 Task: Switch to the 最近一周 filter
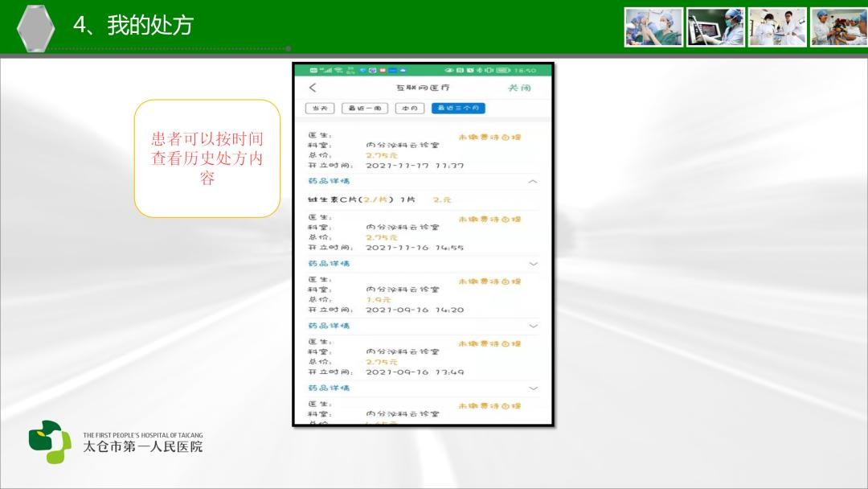click(x=365, y=109)
